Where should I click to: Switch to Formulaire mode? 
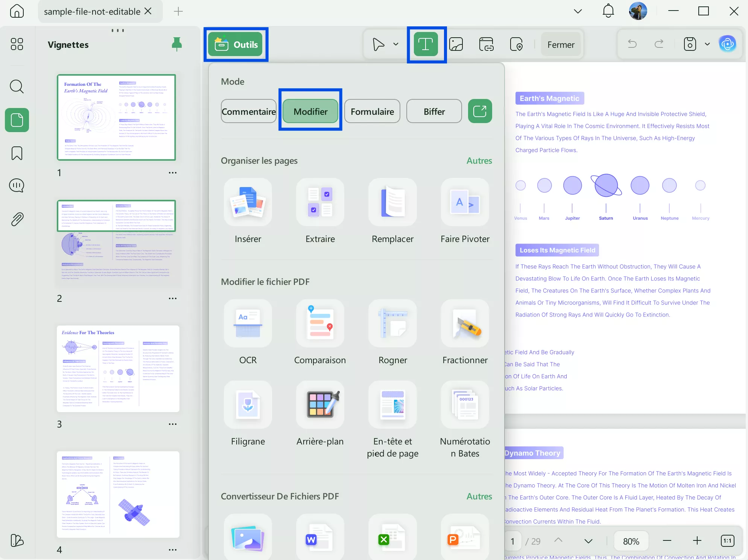click(372, 111)
